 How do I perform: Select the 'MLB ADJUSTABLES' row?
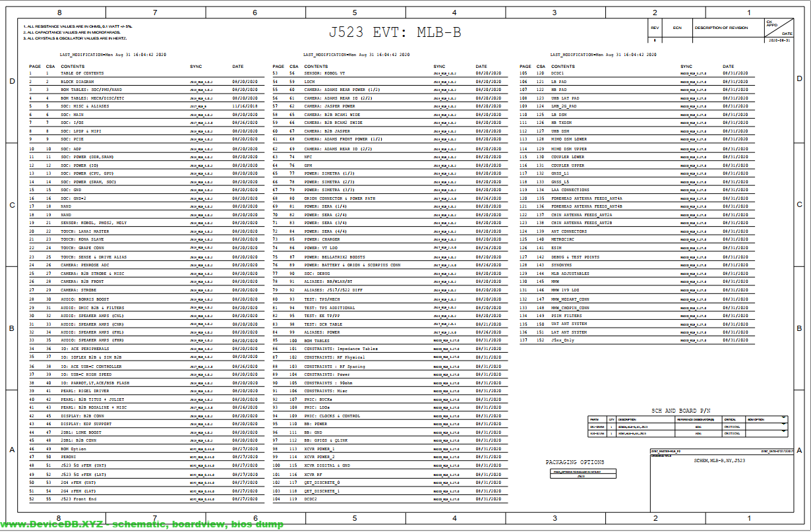pos(638,274)
